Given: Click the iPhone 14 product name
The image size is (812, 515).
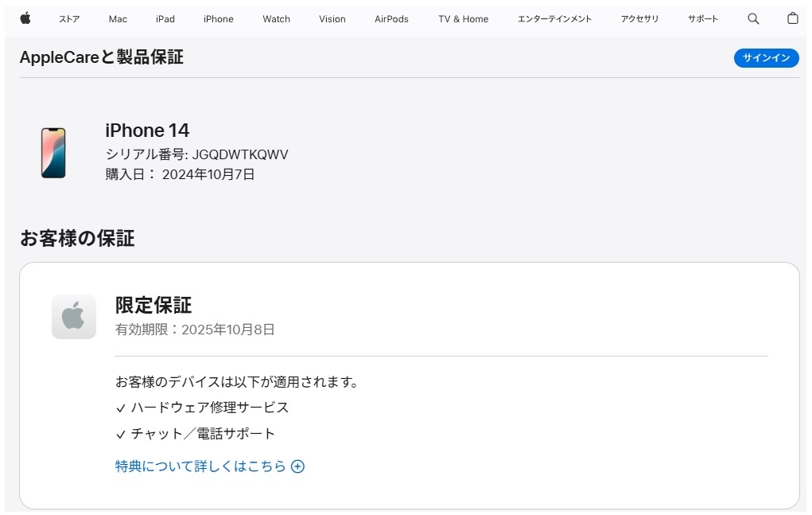Looking at the screenshot, I should click(x=147, y=131).
